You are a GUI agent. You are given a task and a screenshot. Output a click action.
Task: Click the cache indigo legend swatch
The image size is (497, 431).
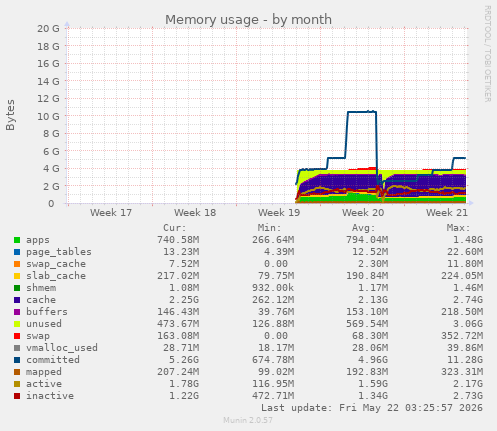(17, 300)
